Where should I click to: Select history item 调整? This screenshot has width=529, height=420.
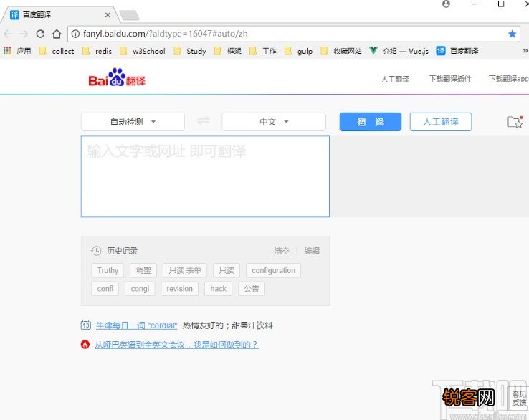click(x=144, y=270)
